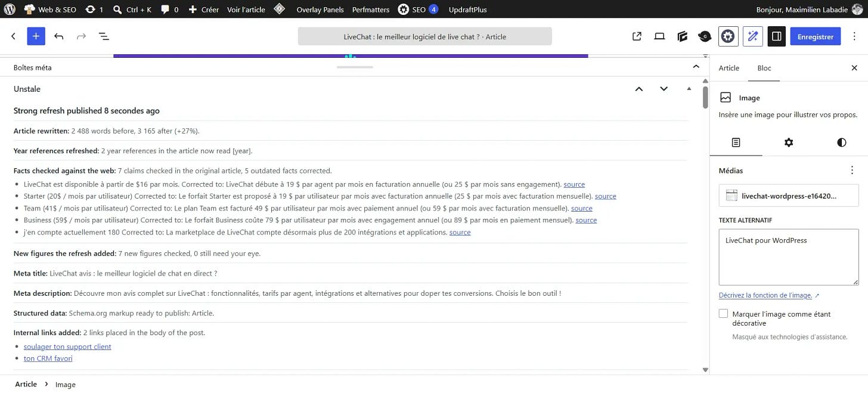The width and height of the screenshot is (868, 393).
Task: Click the meta box resize handle bar
Action: click(355, 67)
